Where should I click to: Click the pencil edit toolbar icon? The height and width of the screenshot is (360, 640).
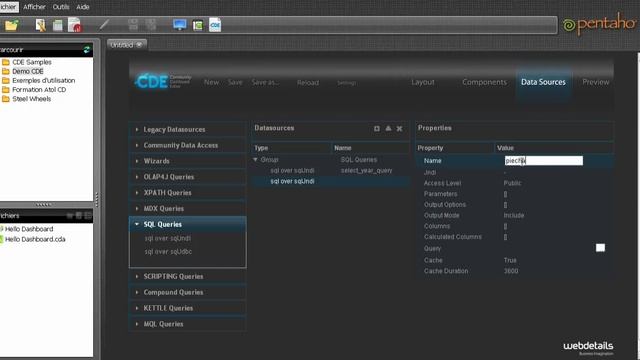(x=104, y=25)
